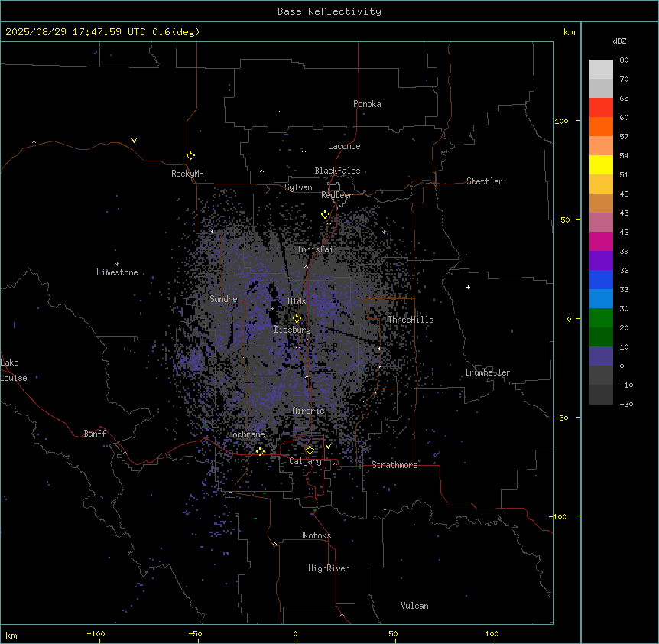
Task: Click the Stettler city label
Action: point(485,181)
